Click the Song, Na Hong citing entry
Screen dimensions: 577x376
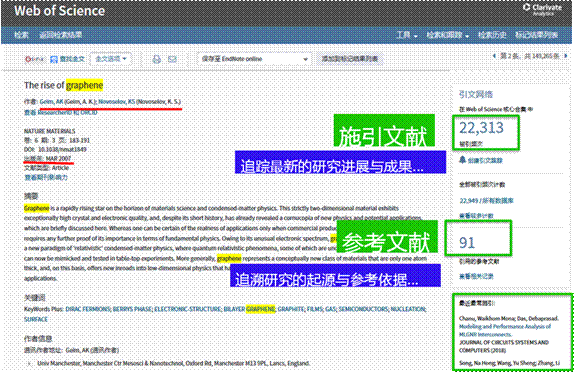509,363
